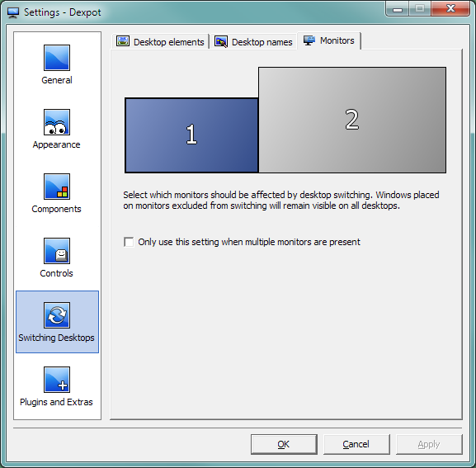Select the Switching Desktops category icon
Viewport: 476px width, 468px height.
point(57,315)
